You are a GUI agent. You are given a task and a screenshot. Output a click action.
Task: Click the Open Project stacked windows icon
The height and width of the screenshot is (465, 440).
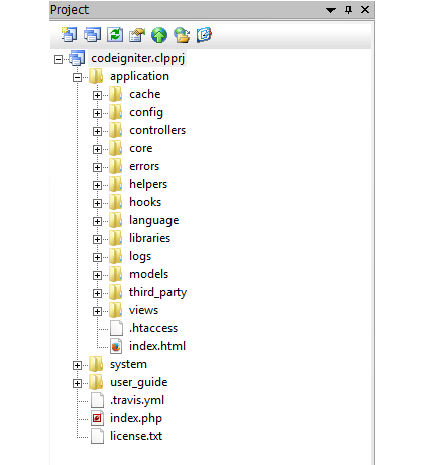click(92, 35)
